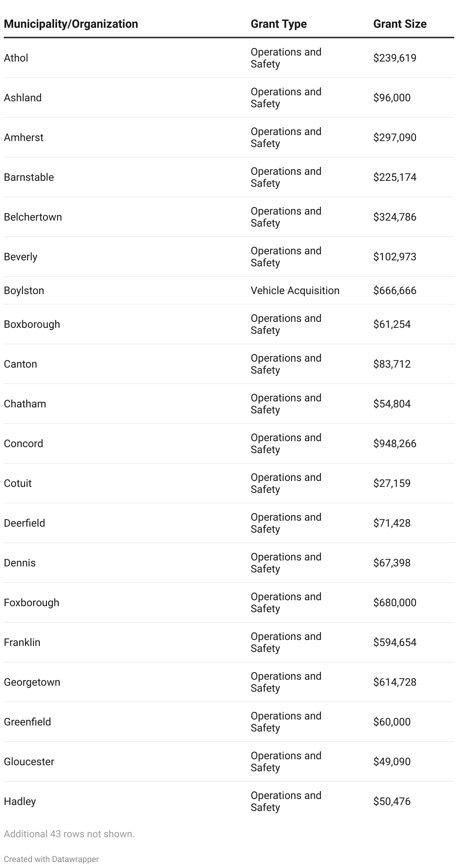Screen dimensions: 458x868
Task: Select the Belchertown municipality cell
Action: 33,217
